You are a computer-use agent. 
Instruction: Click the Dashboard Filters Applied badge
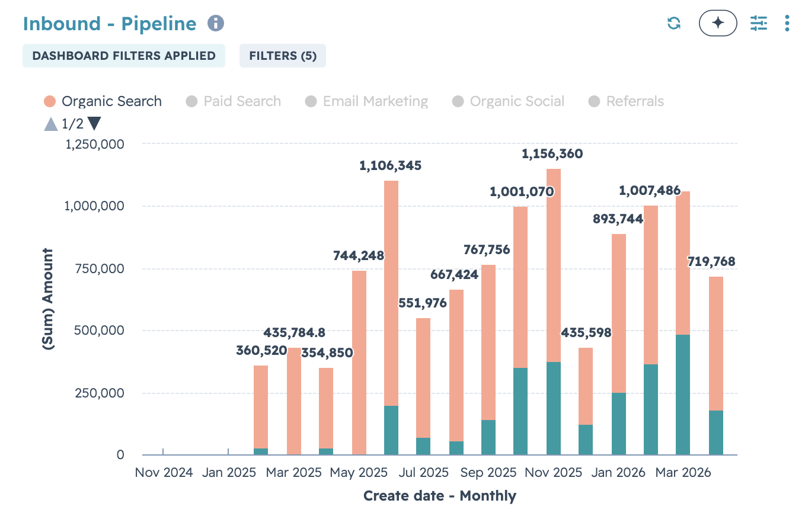pyautogui.click(x=124, y=56)
